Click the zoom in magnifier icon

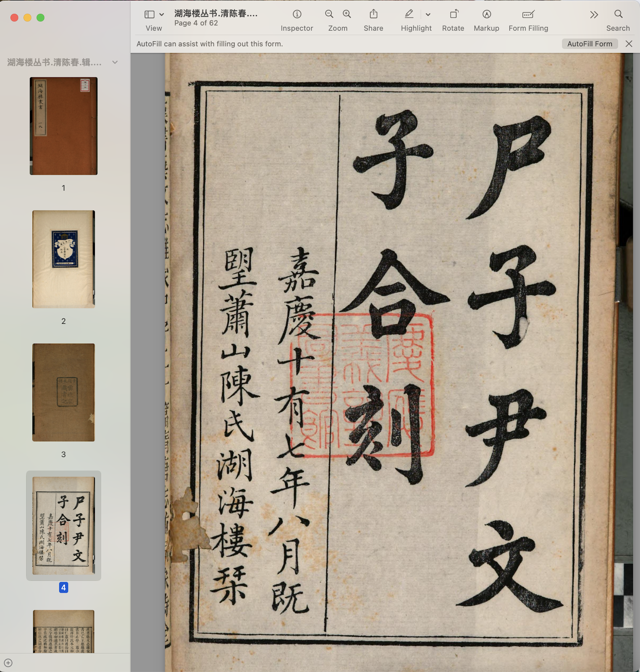(x=347, y=15)
